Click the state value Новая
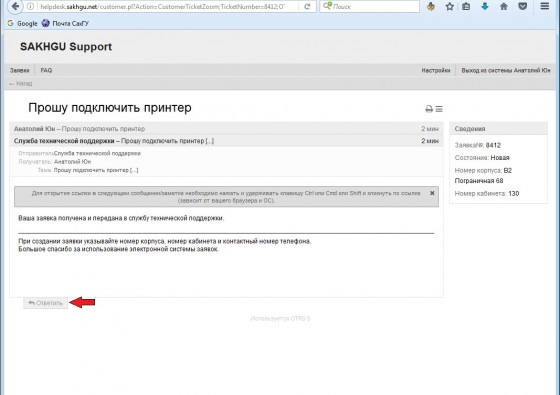560x395 pixels. [x=500, y=158]
